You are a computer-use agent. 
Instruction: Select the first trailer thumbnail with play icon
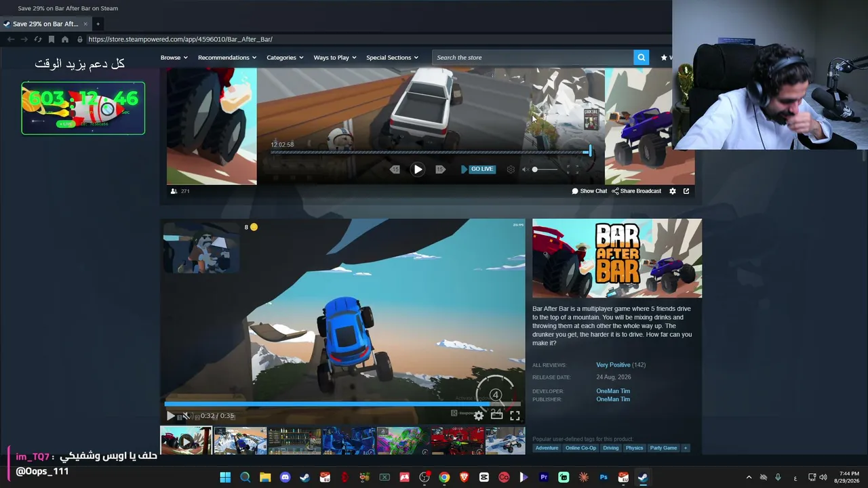186,441
